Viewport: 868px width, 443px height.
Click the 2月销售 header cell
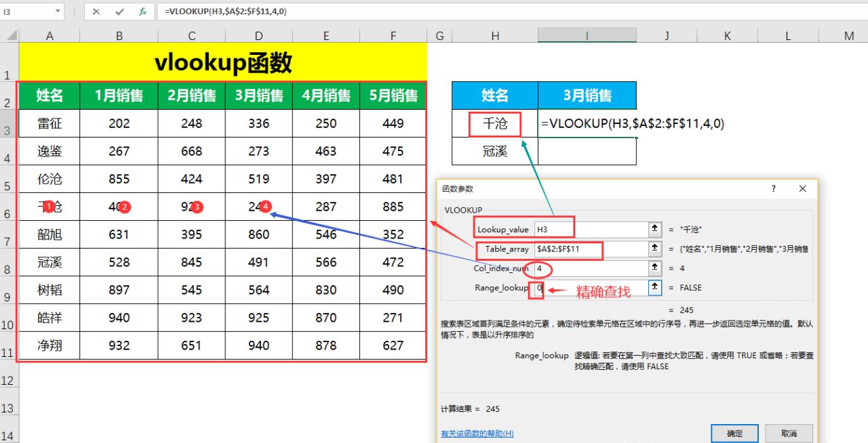(191, 96)
